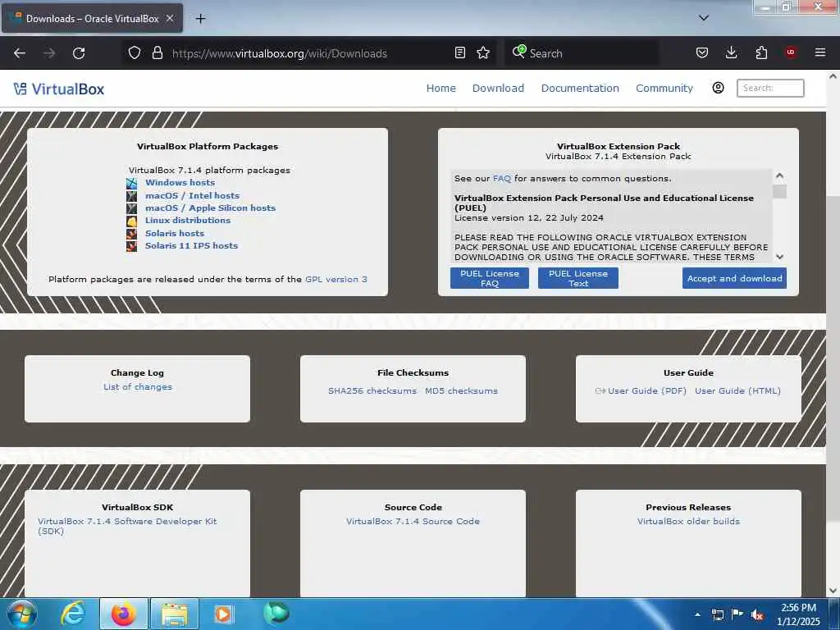Bookmark this page with the star icon
This screenshot has width=840, height=630.
483,53
